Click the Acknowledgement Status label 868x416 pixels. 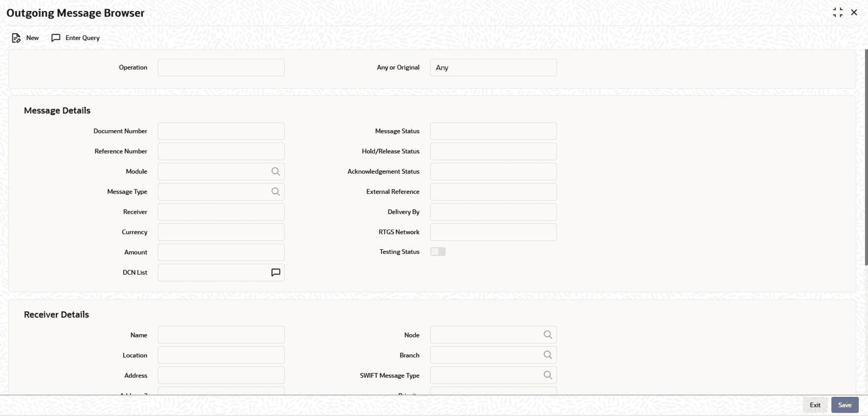click(x=383, y=171)
